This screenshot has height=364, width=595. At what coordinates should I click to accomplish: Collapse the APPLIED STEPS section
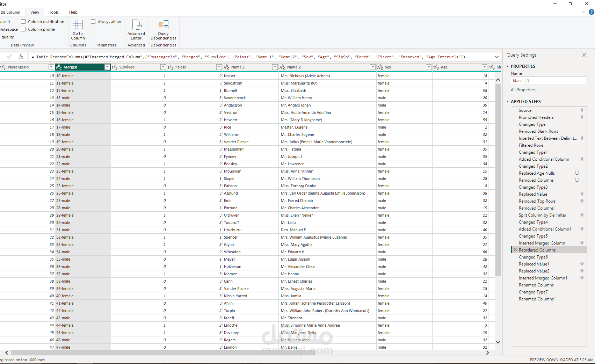pos(508,102)
